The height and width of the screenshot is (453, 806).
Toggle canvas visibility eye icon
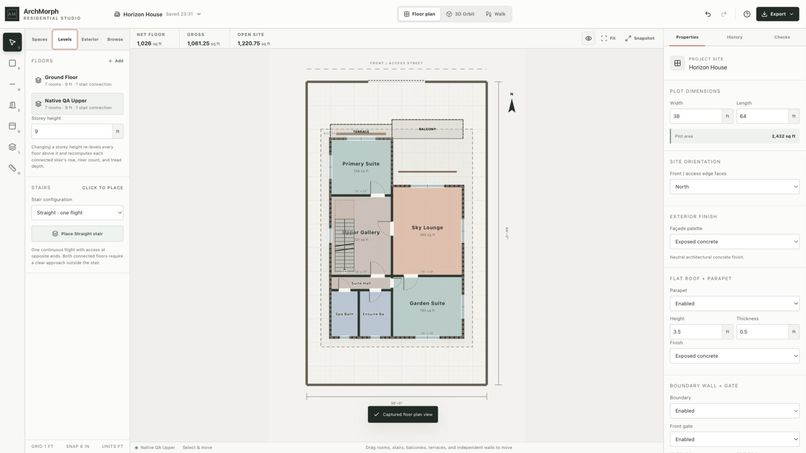click(588, 39)
